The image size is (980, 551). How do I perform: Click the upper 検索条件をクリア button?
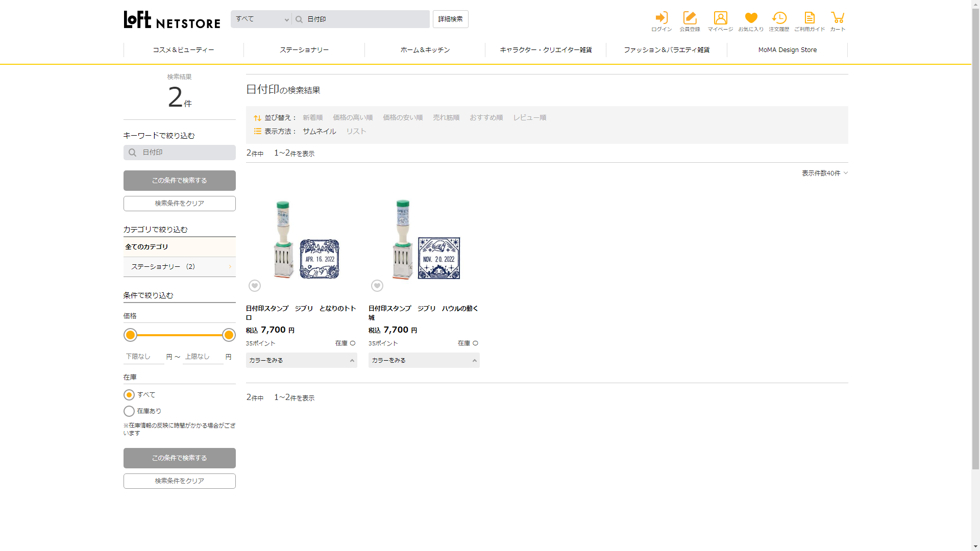tap(179, 204)
